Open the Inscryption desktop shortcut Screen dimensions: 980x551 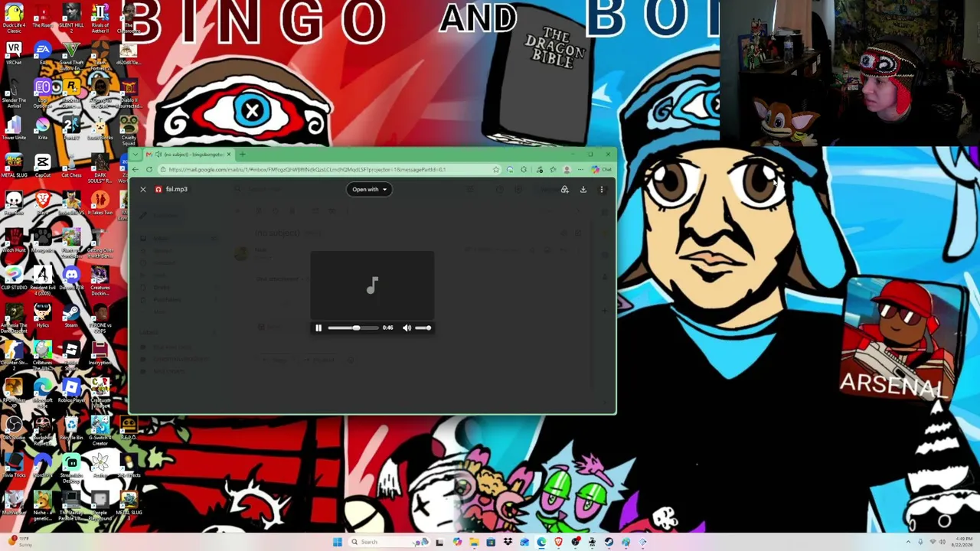pos(100,353)
